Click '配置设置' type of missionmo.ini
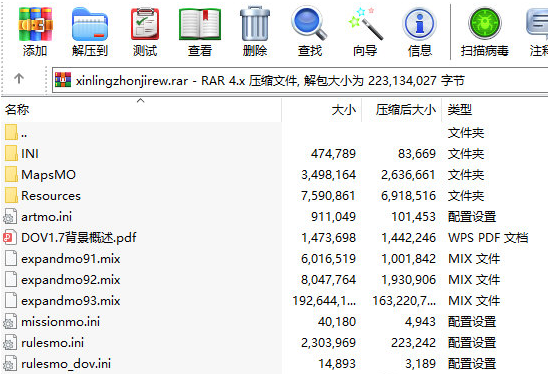Image resolution: width=551 pixels, height=374 pixels. pyautogui.click(x=472, y=322)
